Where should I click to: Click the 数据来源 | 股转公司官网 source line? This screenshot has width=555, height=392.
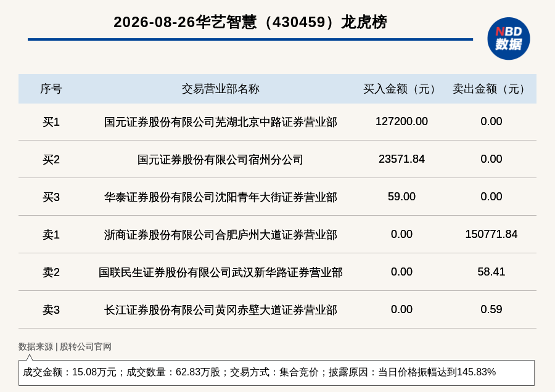(x=65, y=347)
